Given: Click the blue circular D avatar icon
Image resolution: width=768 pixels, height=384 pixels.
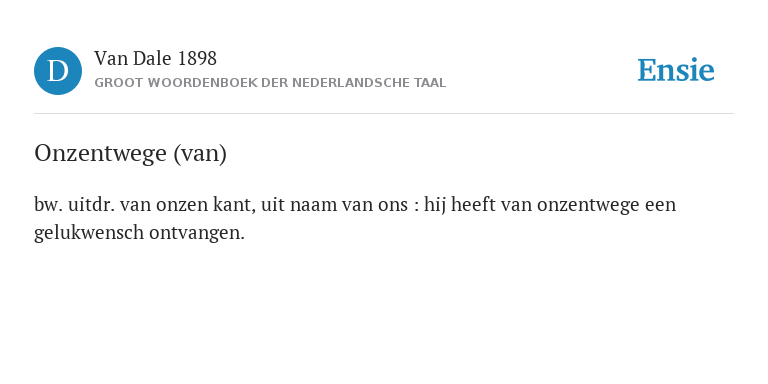Looking at the screenshot, I should tap(58, 71).
